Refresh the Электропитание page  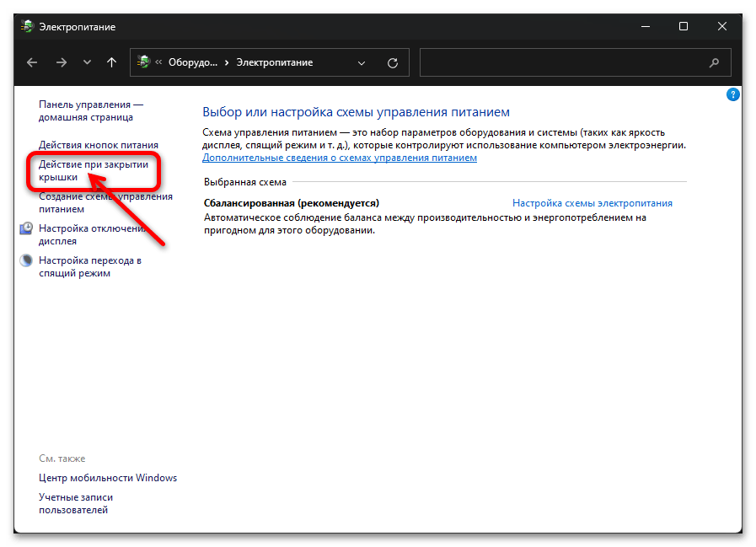point(393,63)
